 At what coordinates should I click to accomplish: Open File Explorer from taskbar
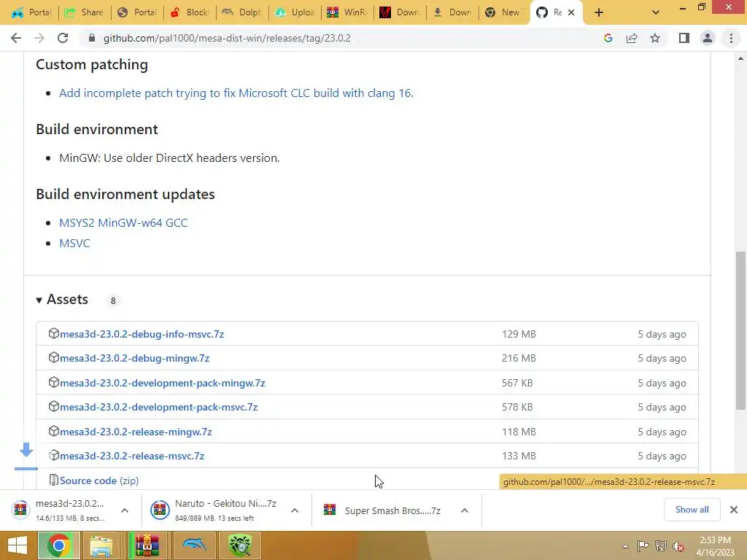tap(101, 545)
